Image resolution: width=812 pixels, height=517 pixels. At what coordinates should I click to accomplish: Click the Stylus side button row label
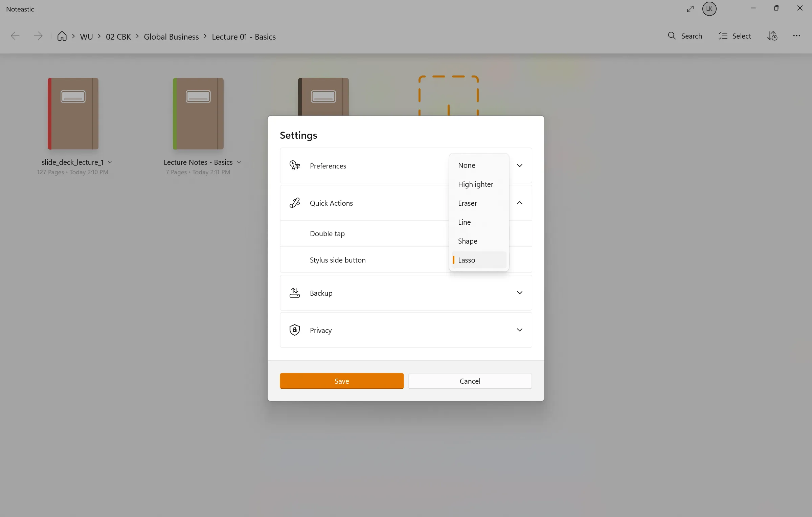[338, 260]
